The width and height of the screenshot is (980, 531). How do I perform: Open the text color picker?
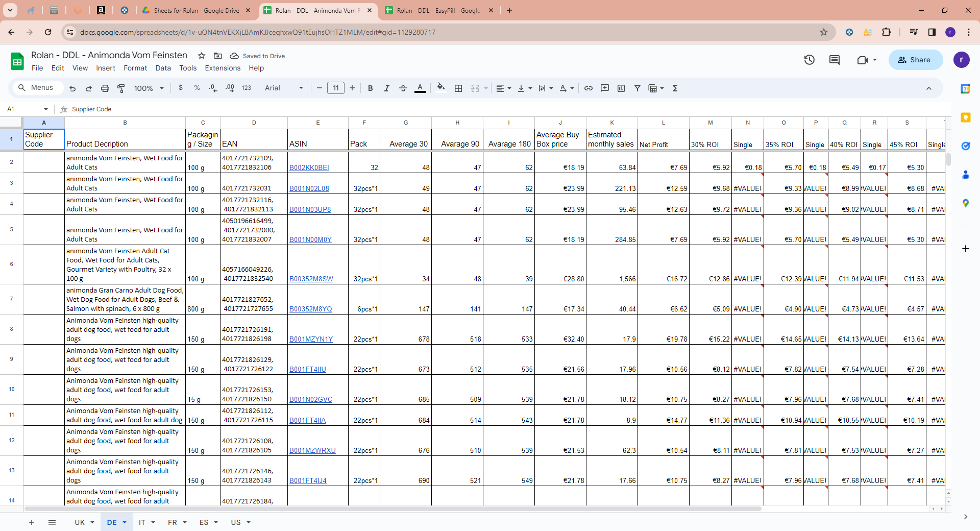[x=420, y=88]
